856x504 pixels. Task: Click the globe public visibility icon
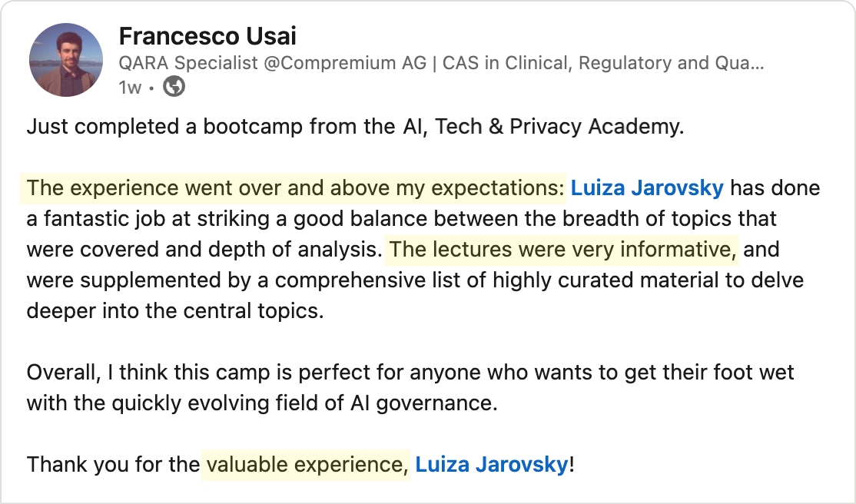click(174, 88)
